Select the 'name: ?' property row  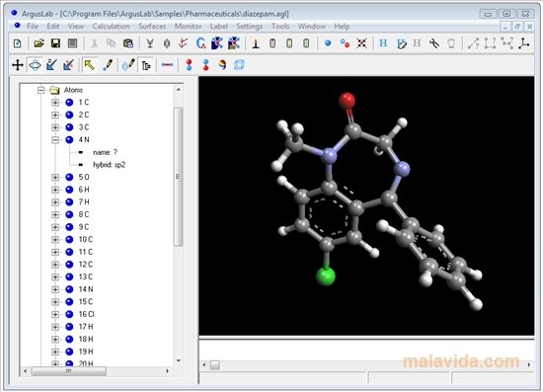click(106, 152)
